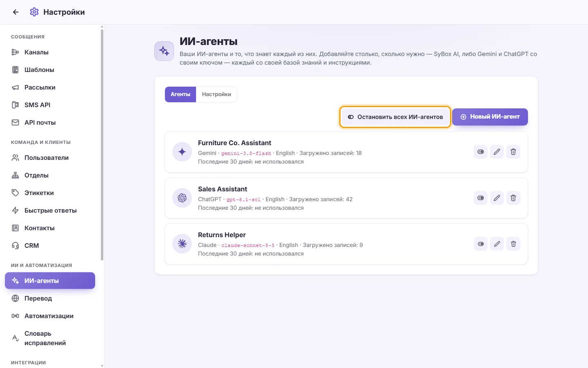Click Новый ИИ-агент button
This screenshot has width=588, height=368.
tap(490, 117)
